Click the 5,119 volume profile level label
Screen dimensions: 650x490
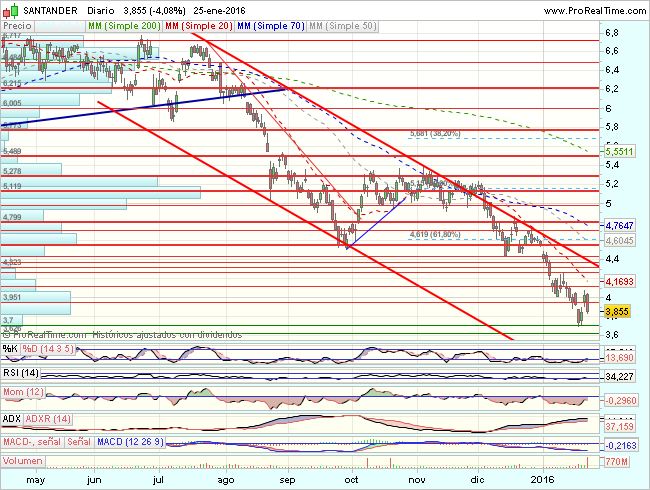click(12, 186)
